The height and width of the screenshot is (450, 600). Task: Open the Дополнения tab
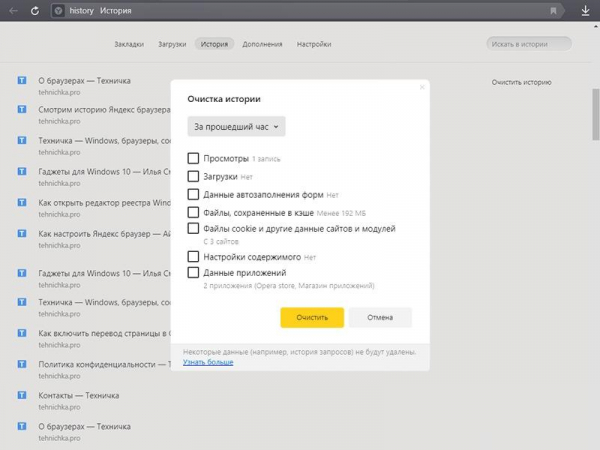[x=262, y=44]
